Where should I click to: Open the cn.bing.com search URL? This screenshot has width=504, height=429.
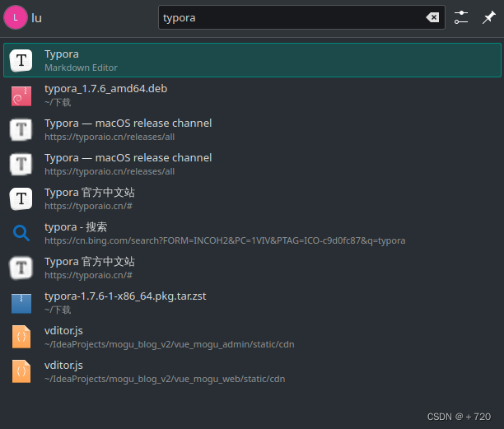click(x=225, y=240)
